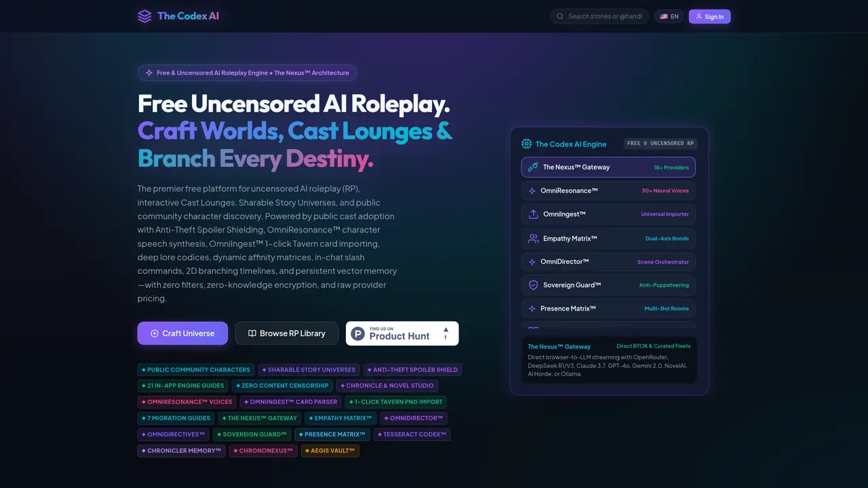Click the Codex AI Engine chip icon
The image size is (868, 488).
click(x=526, y=144)
